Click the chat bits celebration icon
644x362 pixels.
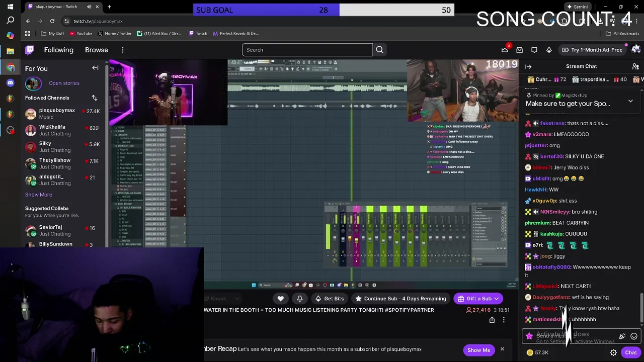(x=622, y=336)
